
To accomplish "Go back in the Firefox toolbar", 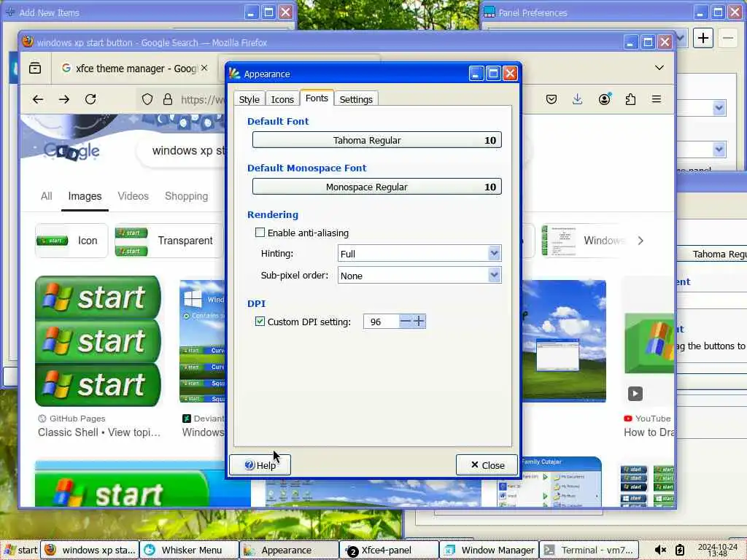I will click(x=38, y=99).
